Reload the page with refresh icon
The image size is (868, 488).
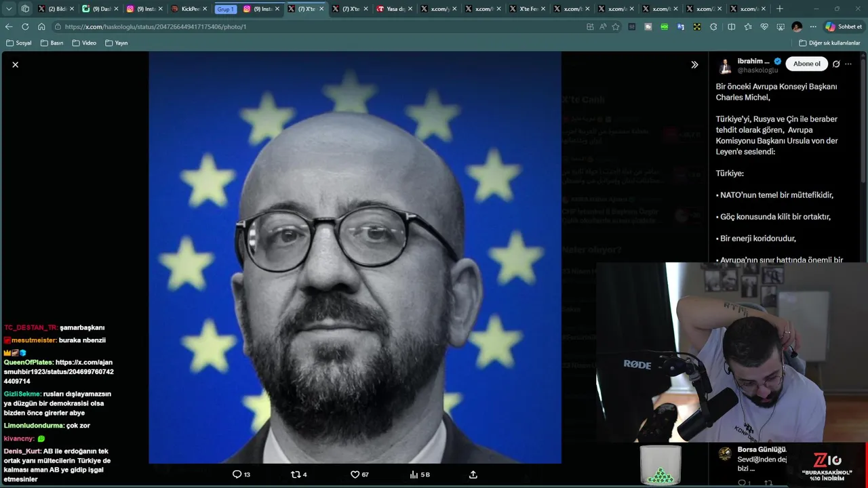coord(25,26)
